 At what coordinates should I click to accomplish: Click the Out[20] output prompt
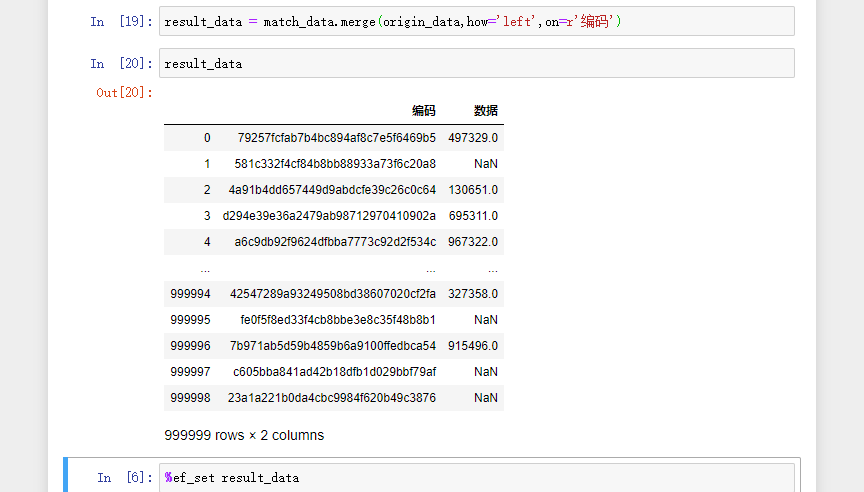tap(125, 93)
